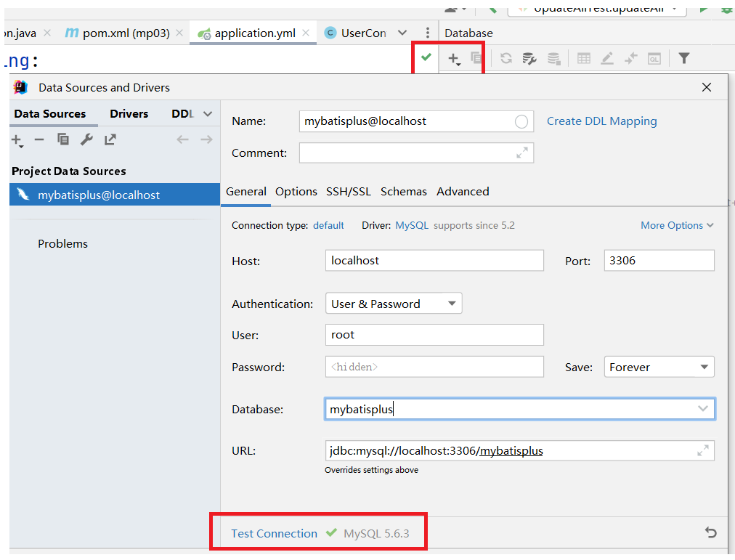
Task: Click the Filter funnel icon in Database toolbar
Action: click(x=684, y=58)
